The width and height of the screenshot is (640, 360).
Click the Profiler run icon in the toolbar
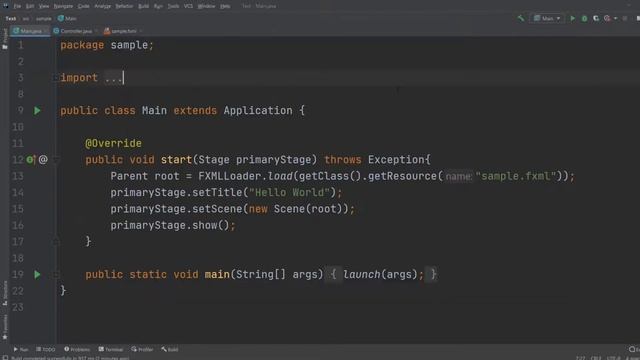click(607, 18)
